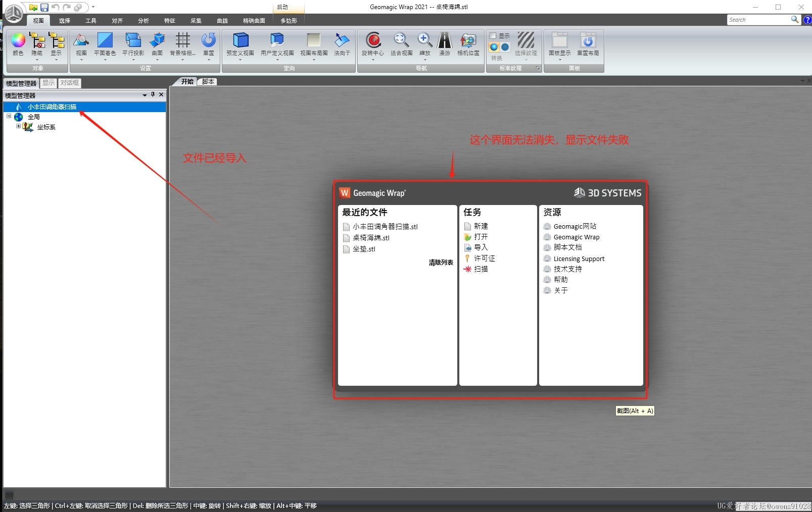The height and width of the screenshot is (512, 812).
Task: Open the Licensing Support resource link
Action: coord(579,259)
